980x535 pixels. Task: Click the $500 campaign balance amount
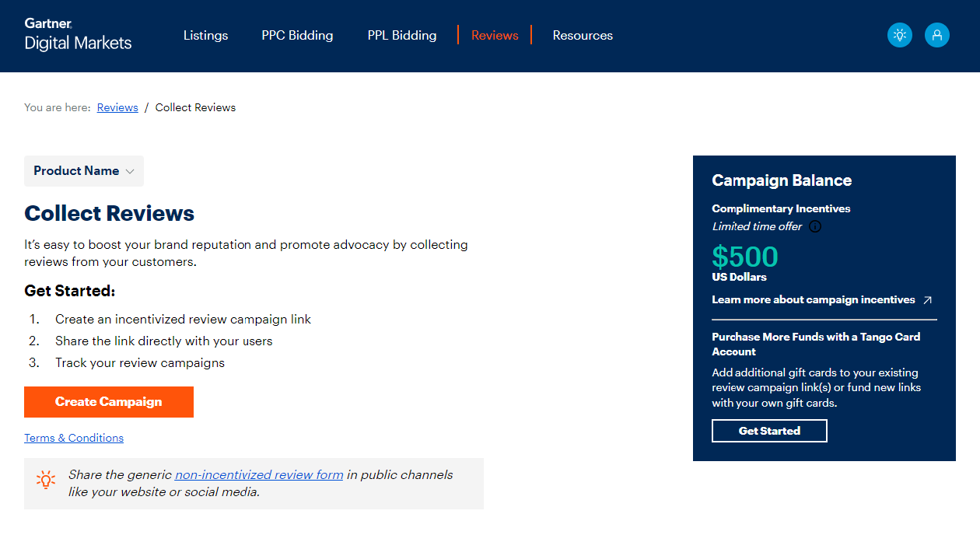point(744,256)
